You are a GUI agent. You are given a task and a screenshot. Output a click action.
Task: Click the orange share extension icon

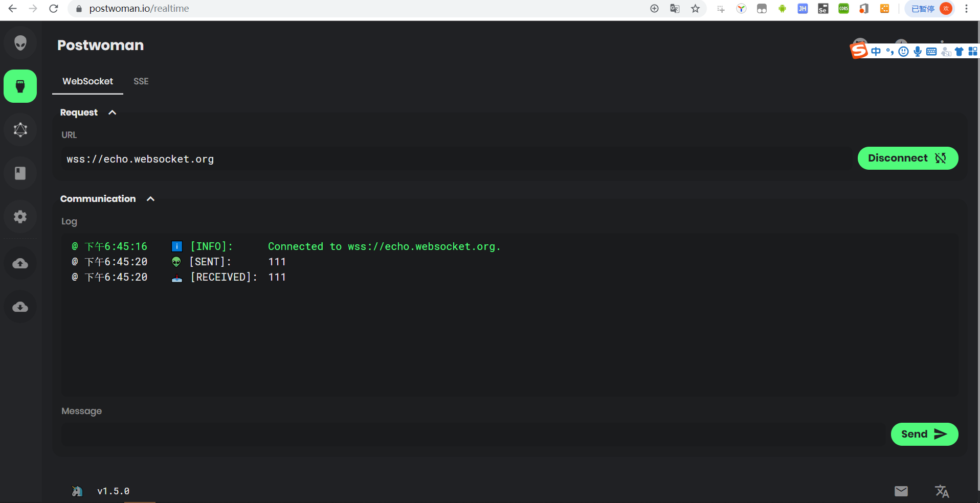[x=884, y=9]
